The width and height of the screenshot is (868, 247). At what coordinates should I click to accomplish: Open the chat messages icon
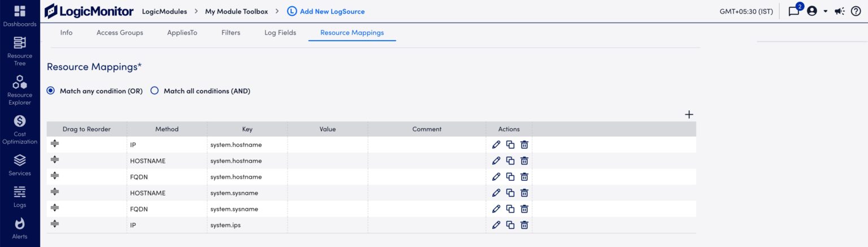point(794,11)
